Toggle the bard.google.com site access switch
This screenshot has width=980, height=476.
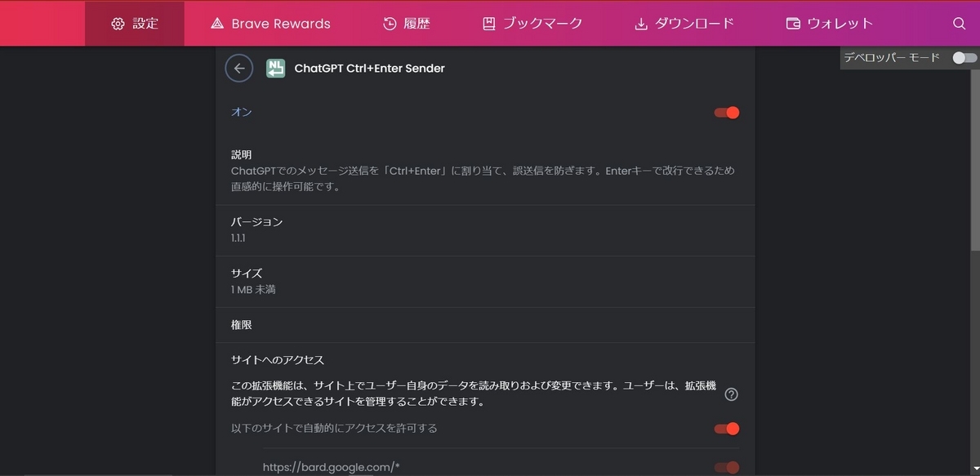click(x=727, y=467)
